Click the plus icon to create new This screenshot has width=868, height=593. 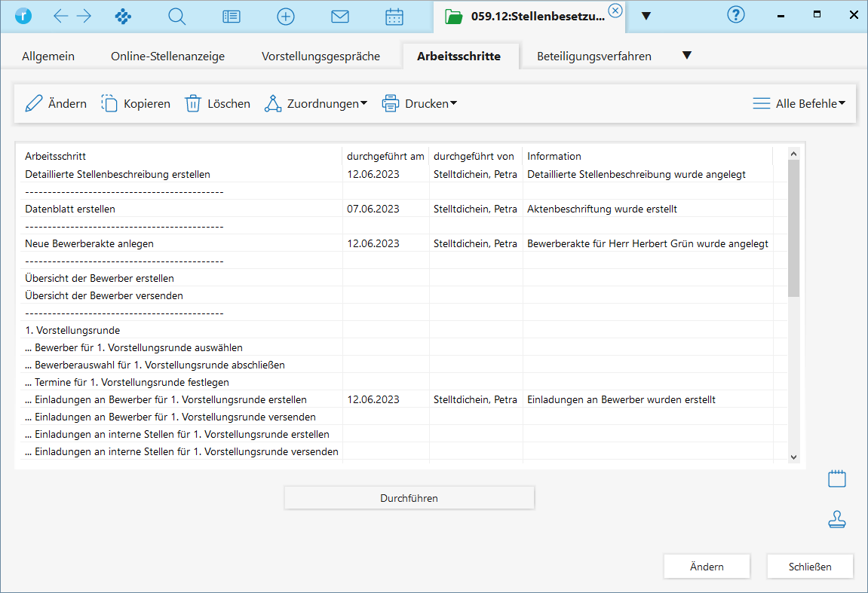click(x=286, y=17)
